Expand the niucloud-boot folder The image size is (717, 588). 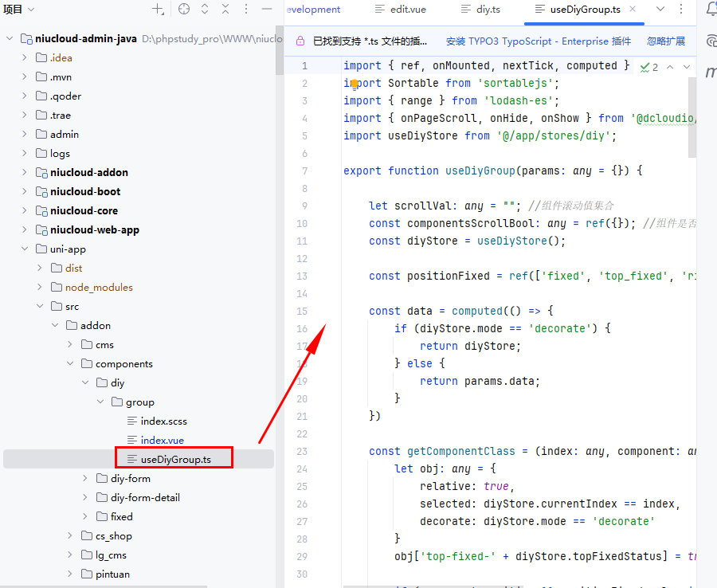point(24,192)
